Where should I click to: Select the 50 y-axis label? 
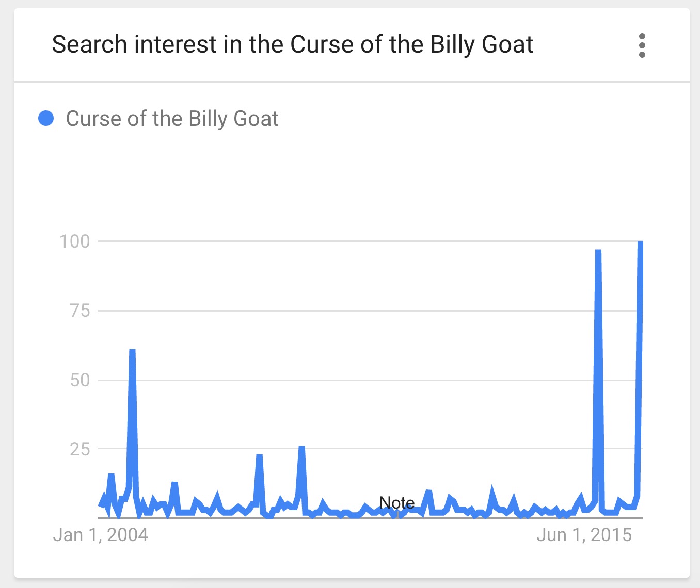point(80,380)
